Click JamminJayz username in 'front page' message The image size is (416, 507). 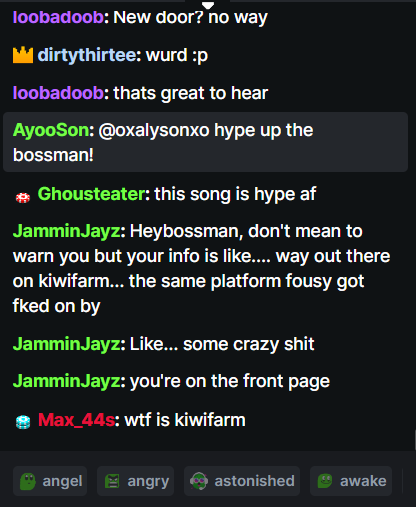(x=67, y=381)
